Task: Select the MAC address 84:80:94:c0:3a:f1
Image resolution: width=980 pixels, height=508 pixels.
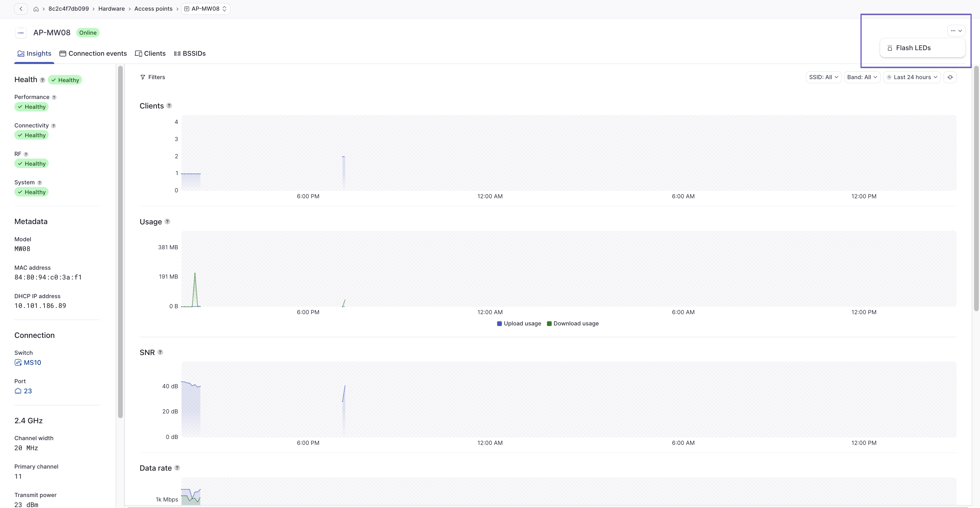Action: click(48, 278)
